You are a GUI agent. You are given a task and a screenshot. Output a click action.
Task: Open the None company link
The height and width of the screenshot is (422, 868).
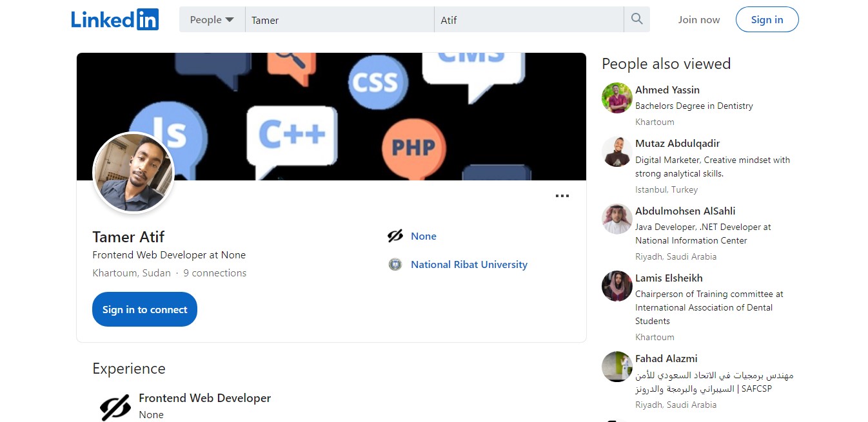click(x=423, y=236)
